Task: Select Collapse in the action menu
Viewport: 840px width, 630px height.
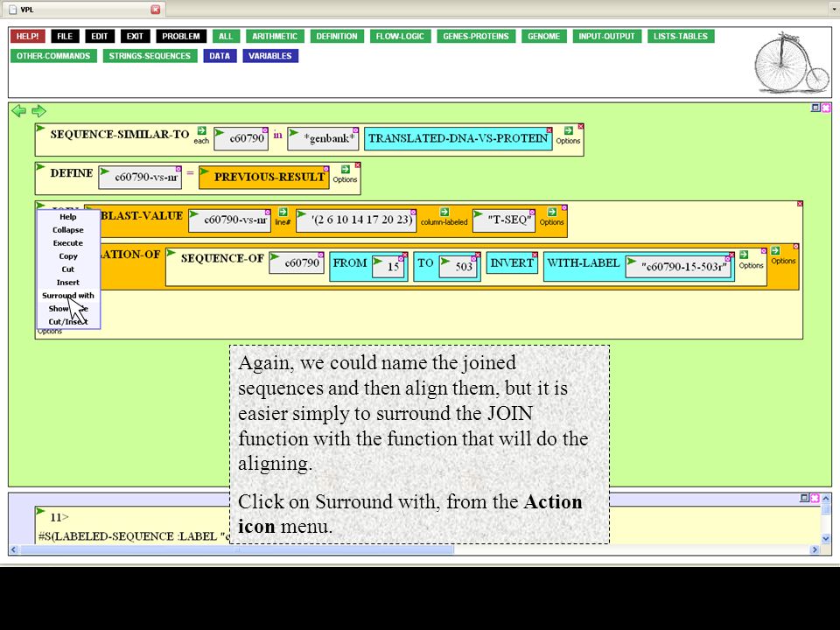Action: tap(68, 230)
